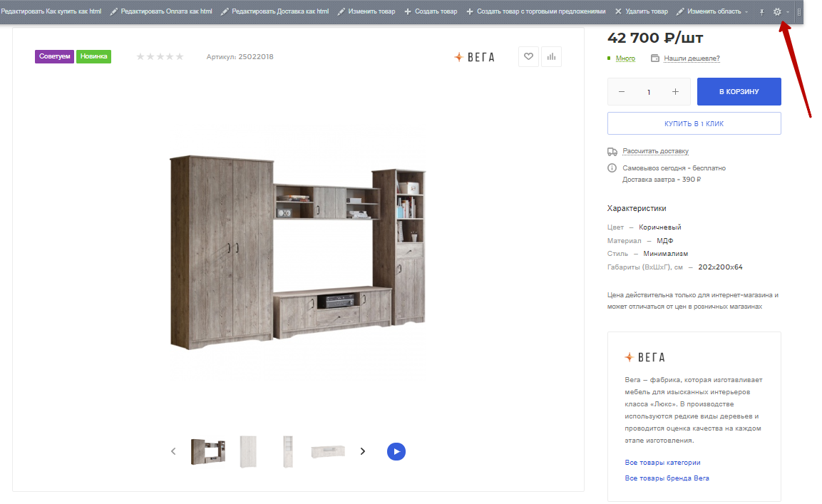Click the Новинка green badge

point(94,56)
